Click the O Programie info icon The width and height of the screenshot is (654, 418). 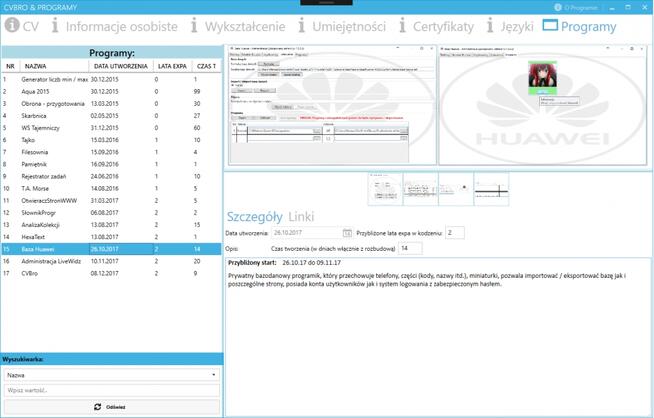(x=558, y=8)
